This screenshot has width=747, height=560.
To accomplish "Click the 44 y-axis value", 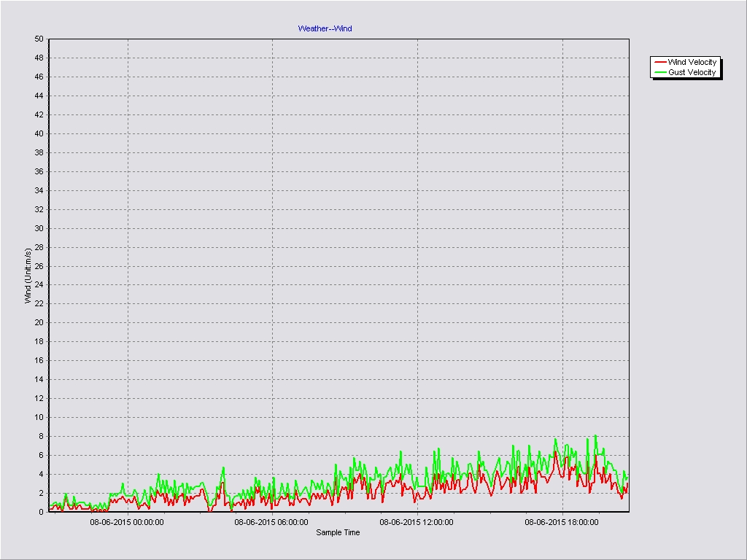I will (x=39, y=96).
